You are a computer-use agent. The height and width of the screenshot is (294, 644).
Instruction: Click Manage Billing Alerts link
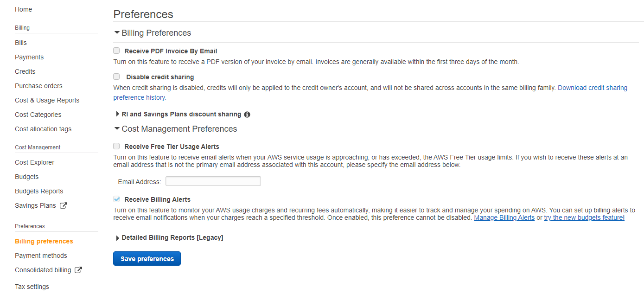click(x=504, y=217)
